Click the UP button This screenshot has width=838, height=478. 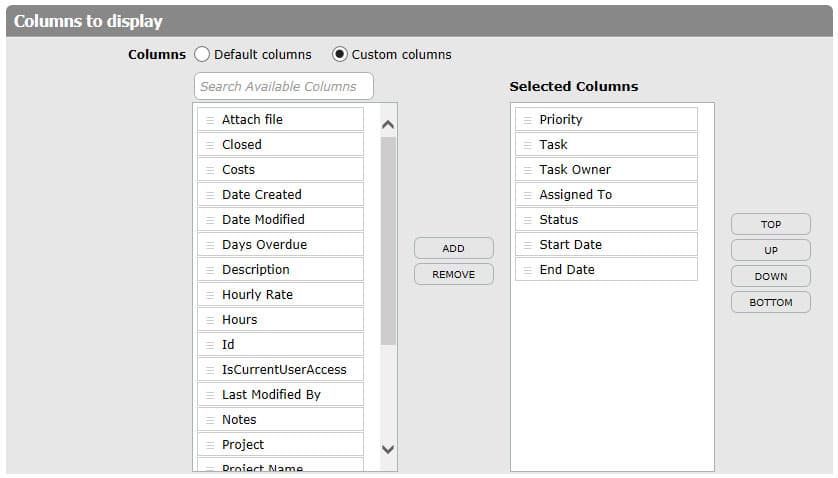tap(771, 251)
